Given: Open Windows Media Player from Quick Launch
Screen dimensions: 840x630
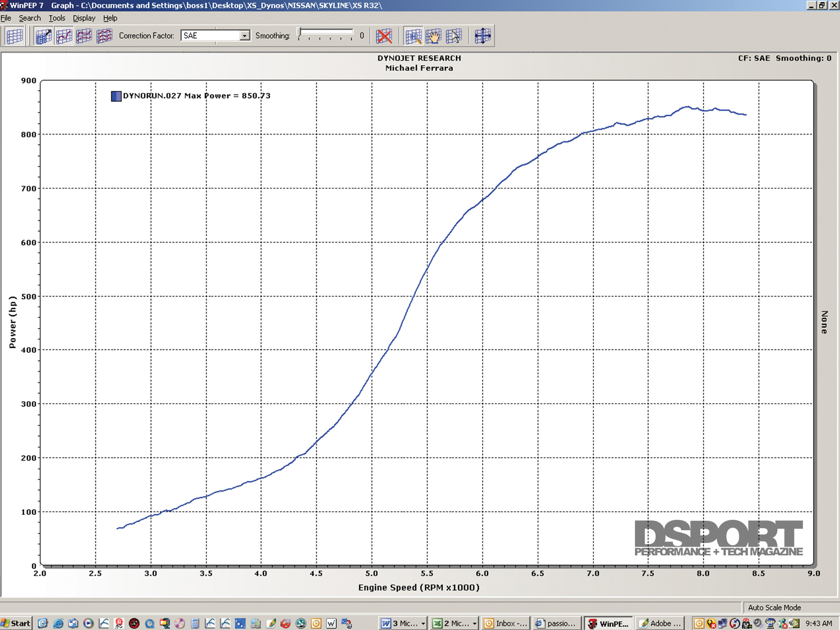Looking at the screenshot, I should (88, 624).
